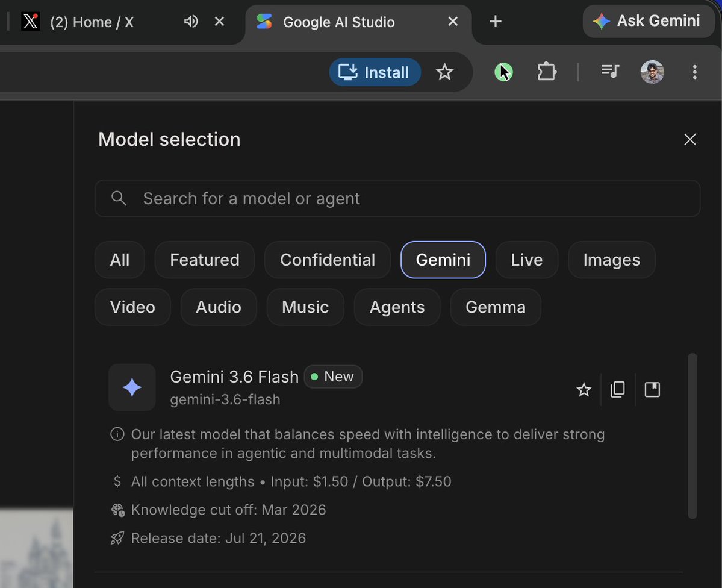722x588 pixels.
Task: Copy the gemini-3.6-flash model ID
Action: (617, 390)
